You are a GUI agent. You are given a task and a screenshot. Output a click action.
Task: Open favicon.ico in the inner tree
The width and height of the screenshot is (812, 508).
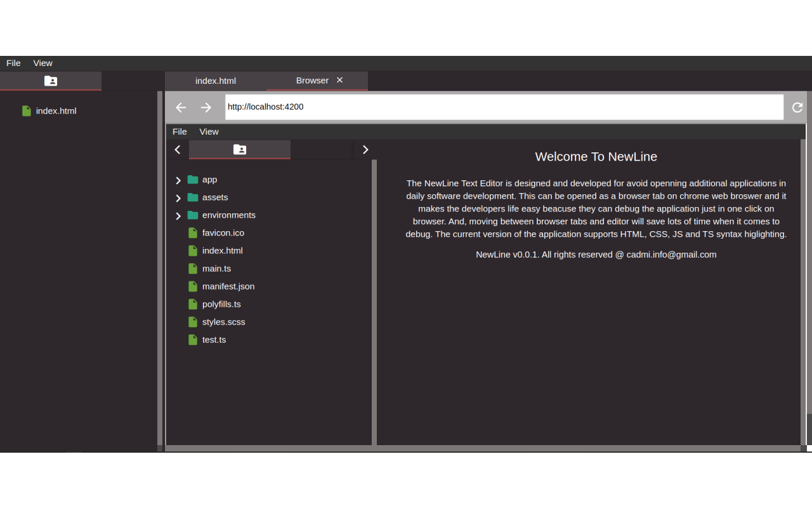223,233
